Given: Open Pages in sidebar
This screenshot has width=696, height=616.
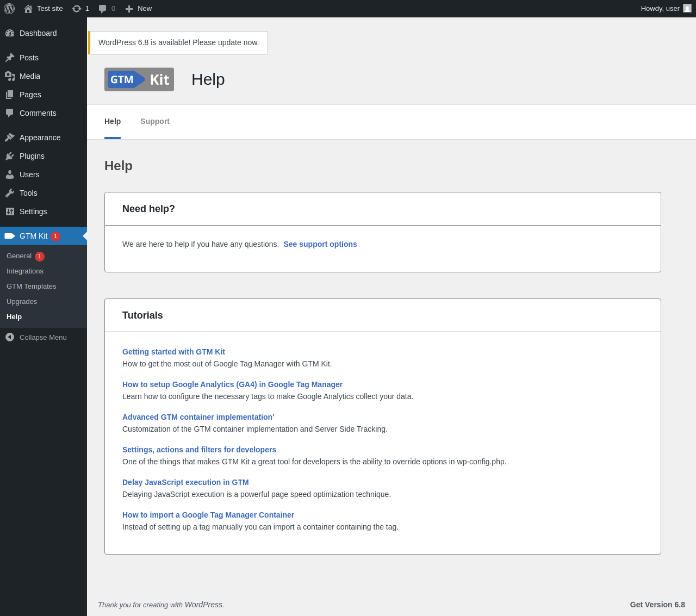Looking at the screenshot, I should click(30, 95).
